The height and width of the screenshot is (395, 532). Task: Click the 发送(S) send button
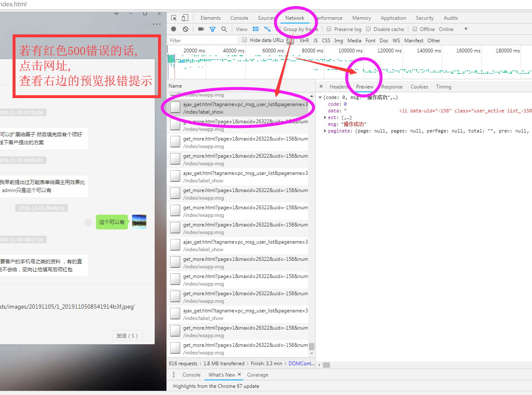click(x=127, y=335)
